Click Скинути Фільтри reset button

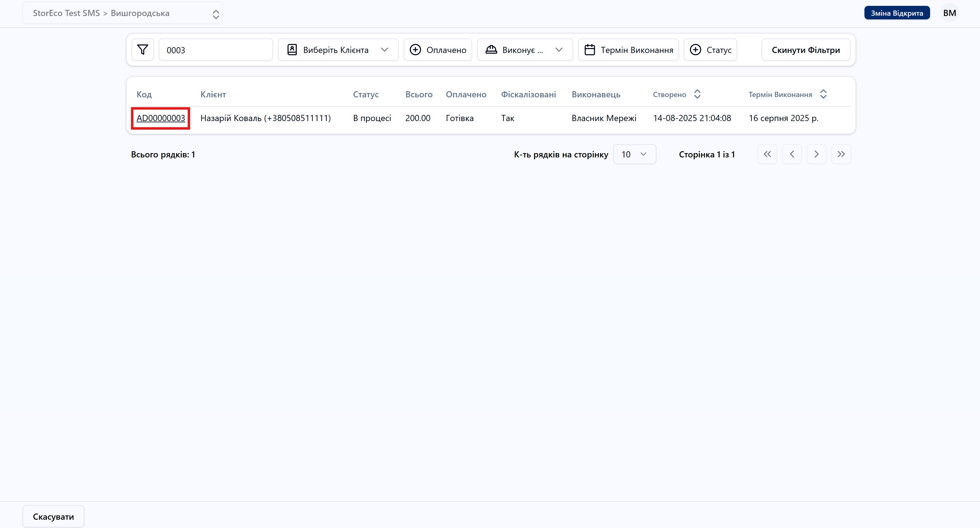805,50
